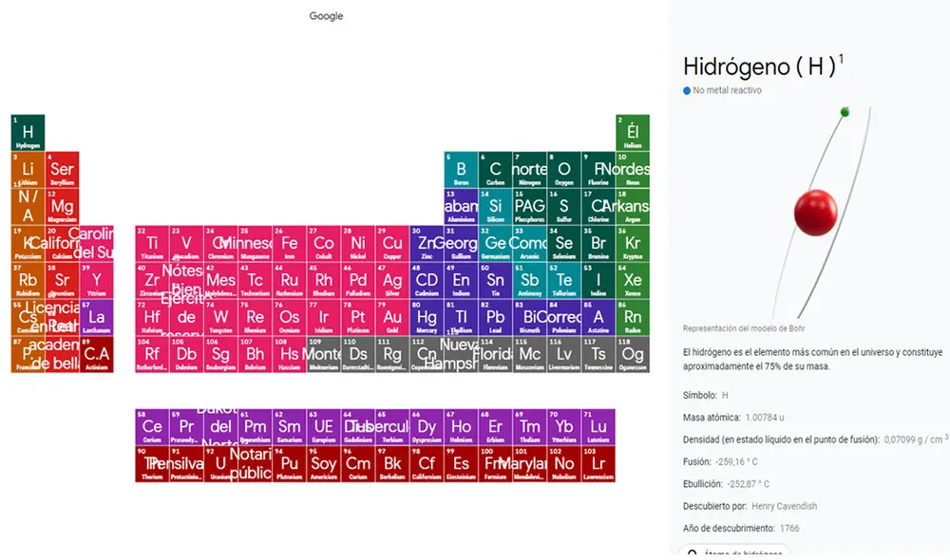Open the Carbon (C) element tile

495,170
